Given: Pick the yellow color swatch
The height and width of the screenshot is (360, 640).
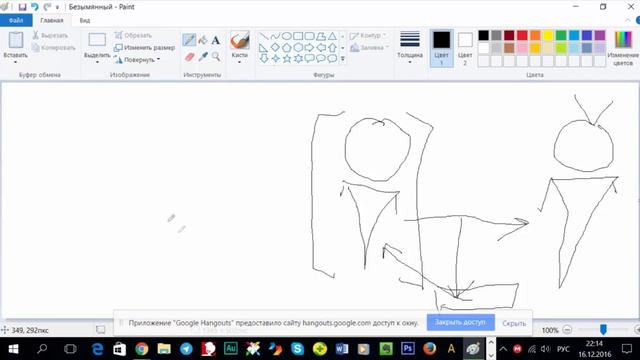Looking at the screenshot, I should [548, 36].
